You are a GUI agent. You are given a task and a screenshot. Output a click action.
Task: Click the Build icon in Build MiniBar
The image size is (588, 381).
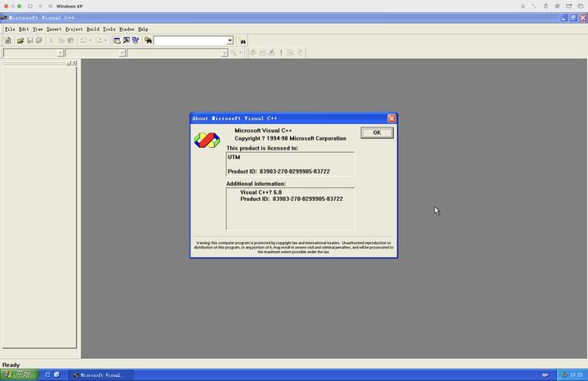point(262,52)
